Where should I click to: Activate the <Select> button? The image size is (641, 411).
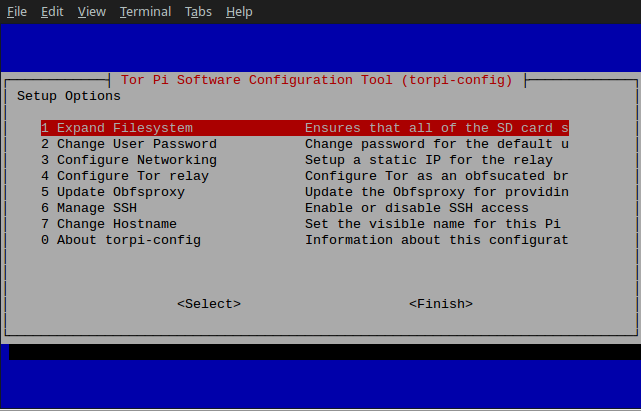(x=209, y=304)
